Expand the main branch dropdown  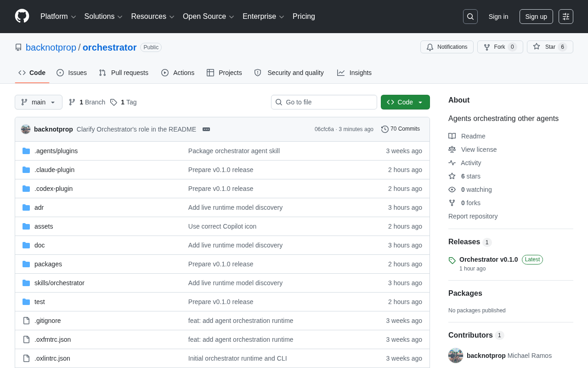[39, 102]
